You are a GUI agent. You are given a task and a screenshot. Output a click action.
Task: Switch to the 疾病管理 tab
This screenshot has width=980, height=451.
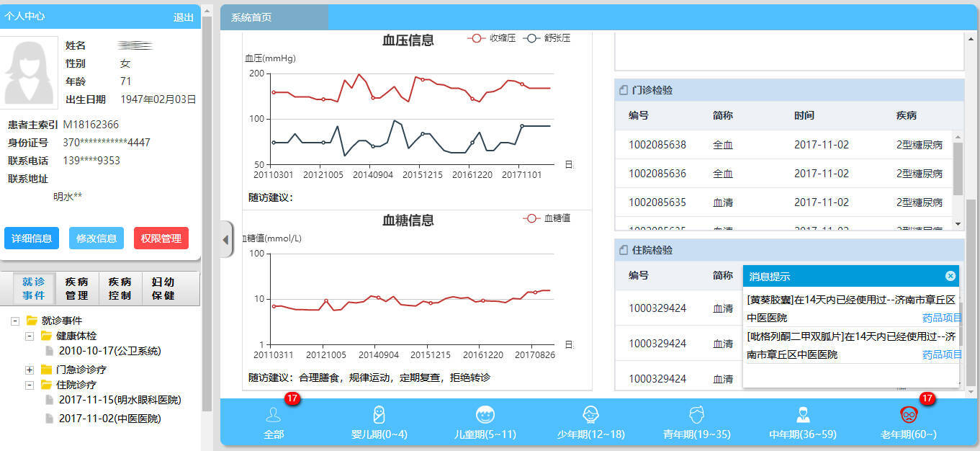tap(76, 288)
